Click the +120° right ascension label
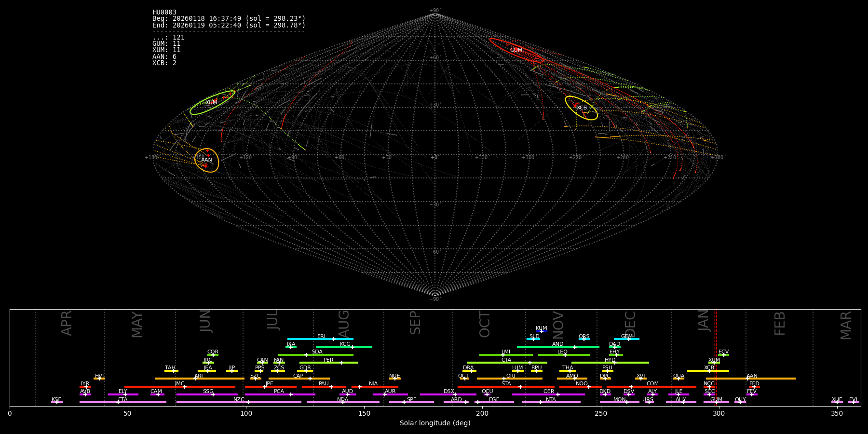This screenshot has height=434, width=868. click(x=245, y=157)
